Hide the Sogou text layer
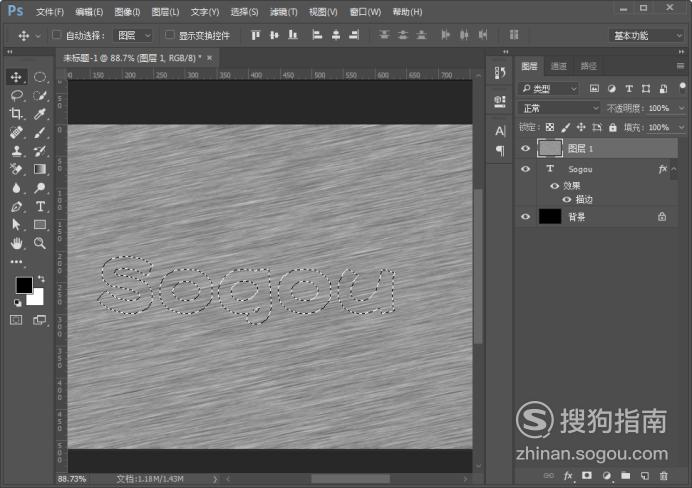Screen dimensions: 692x488 pos(525,169)
